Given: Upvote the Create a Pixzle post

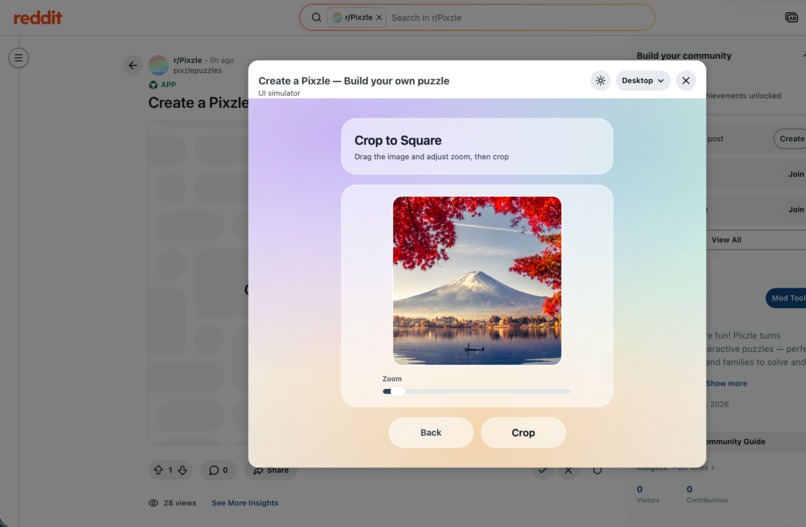Looking at the screenshot, I should (x=158, y=470).
